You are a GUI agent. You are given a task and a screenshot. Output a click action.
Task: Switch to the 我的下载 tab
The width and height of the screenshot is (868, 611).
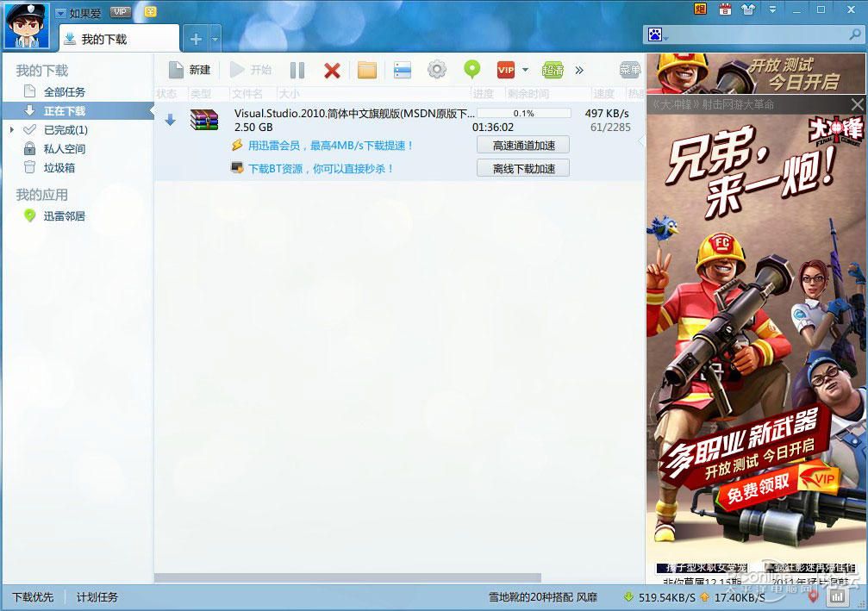tap(119, 39)
